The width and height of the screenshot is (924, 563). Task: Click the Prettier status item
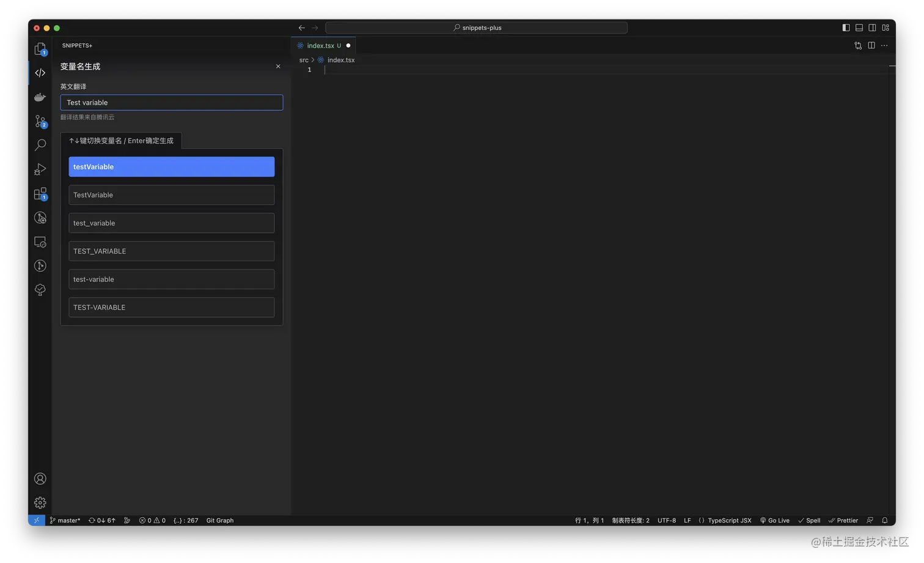(843, 520)
